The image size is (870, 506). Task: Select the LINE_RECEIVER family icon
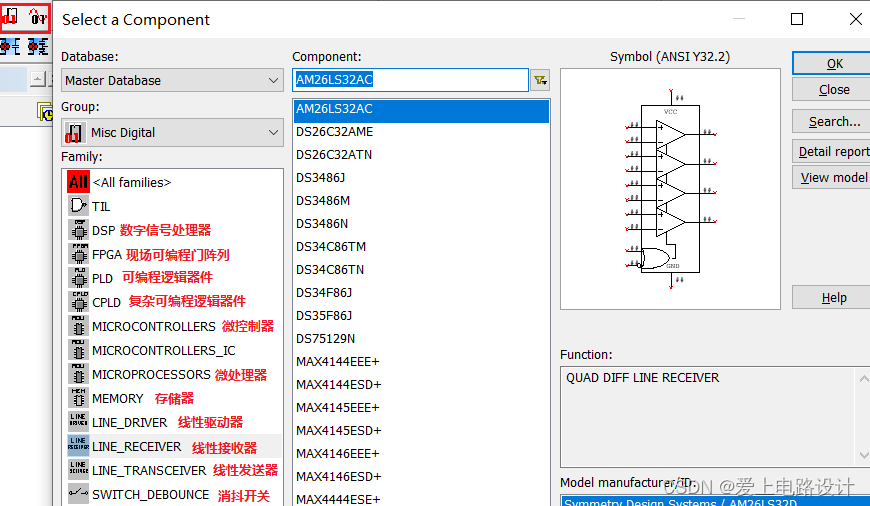click(x=78, y=446)
